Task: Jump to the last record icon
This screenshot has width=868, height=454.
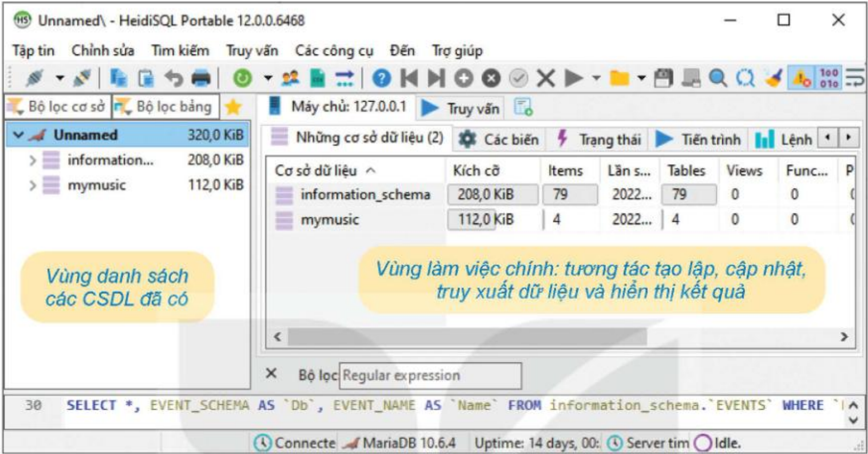Action: pos(436,78)
